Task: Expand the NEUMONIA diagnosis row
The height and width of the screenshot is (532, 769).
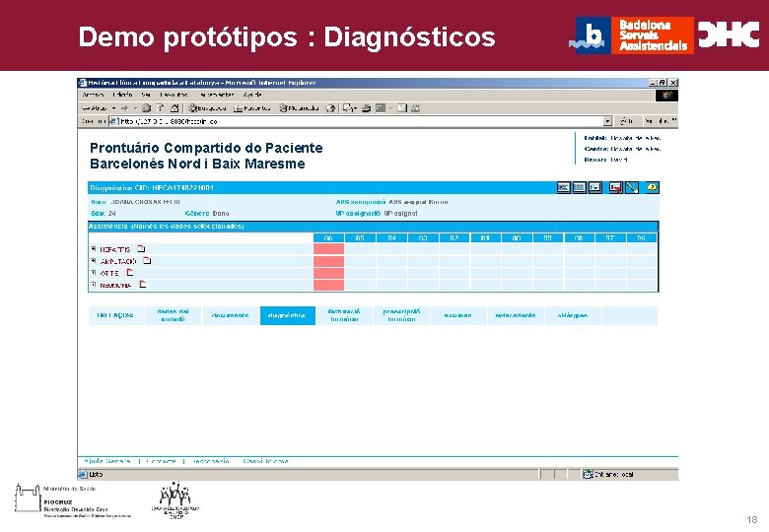Action: (94, 284)
